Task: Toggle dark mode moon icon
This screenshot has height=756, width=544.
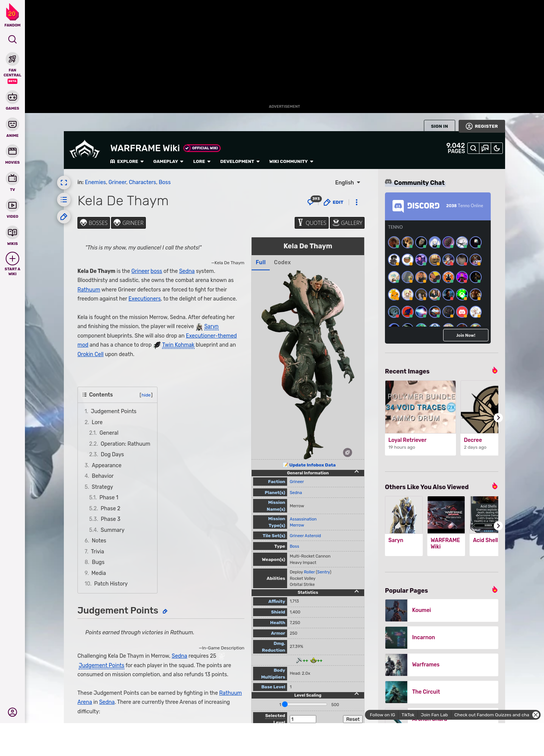Action: (x=497, y=148)
